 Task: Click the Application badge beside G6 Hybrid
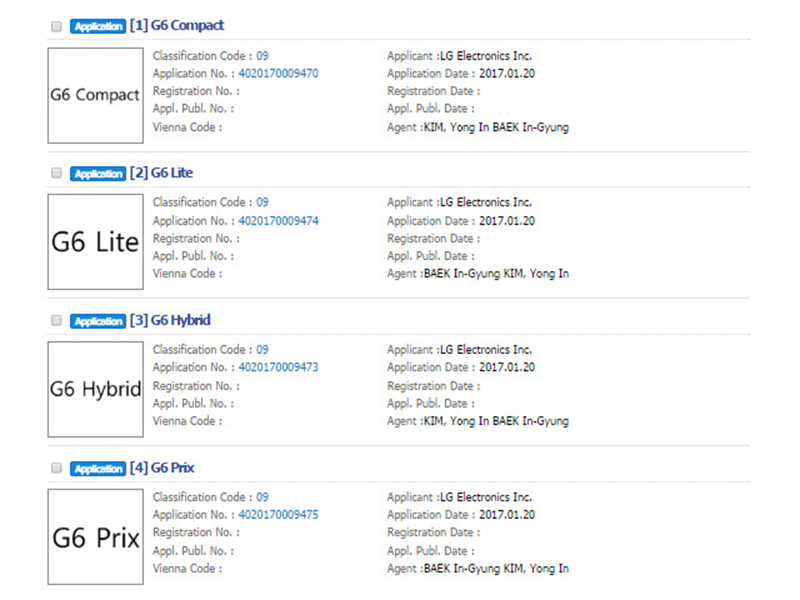click(x=98, y=321)
